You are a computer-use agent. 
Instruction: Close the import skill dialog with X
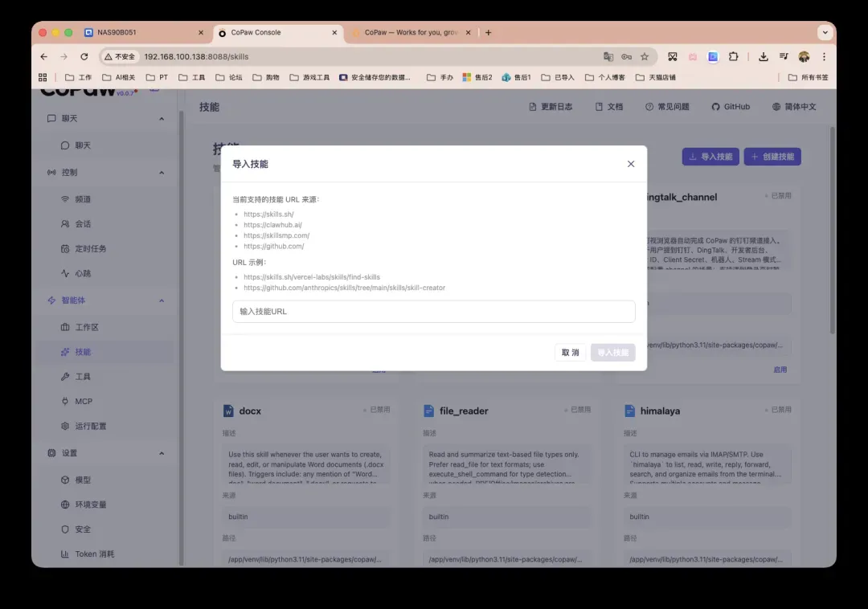631,164
